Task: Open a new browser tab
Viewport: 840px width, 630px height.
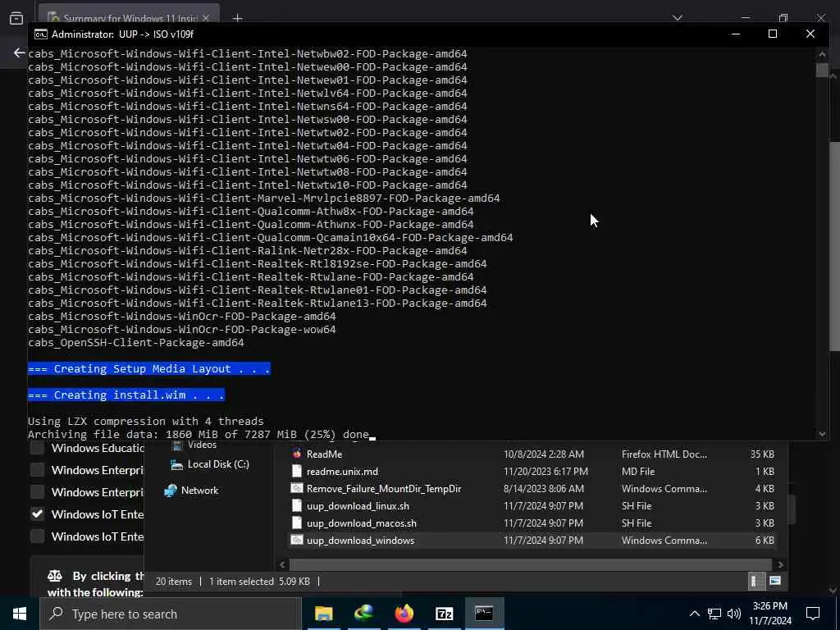Action: [237, 18]
